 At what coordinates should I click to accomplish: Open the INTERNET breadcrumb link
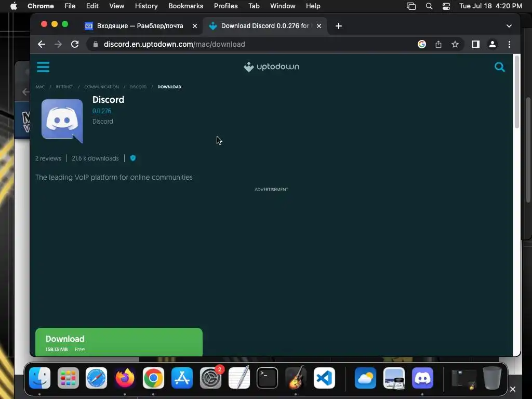[x=64, y=87]
